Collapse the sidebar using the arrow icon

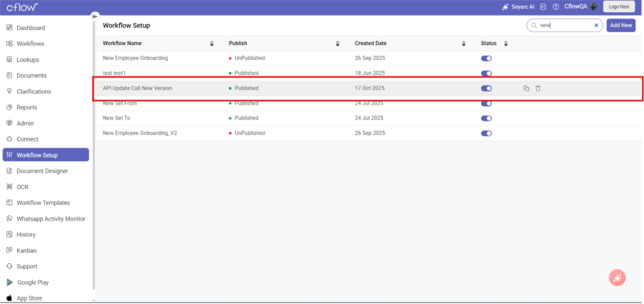click(x=95, y=16)
